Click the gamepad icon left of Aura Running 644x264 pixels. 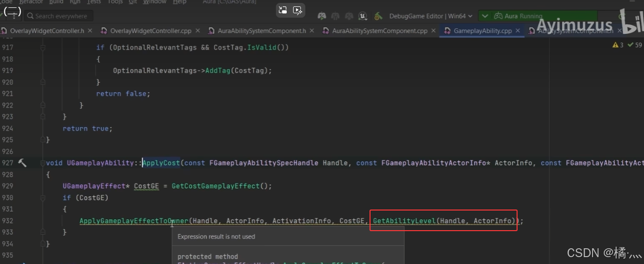click(x=498, y=16)
